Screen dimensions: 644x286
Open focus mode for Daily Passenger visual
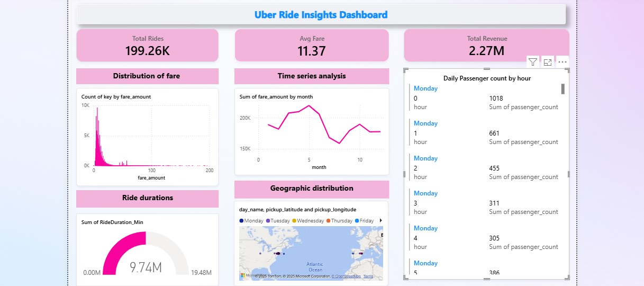[548, 62]
